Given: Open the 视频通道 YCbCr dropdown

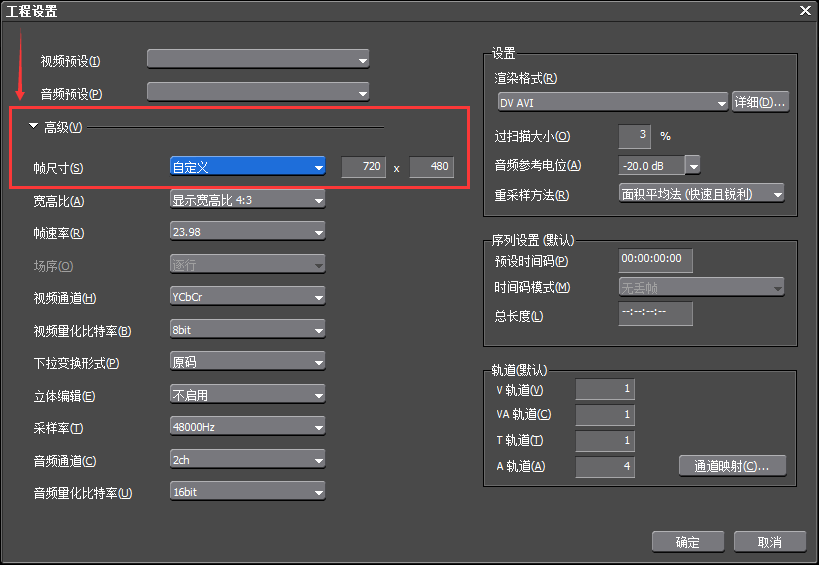Looking at the screenshot, I should pos(248,297).
